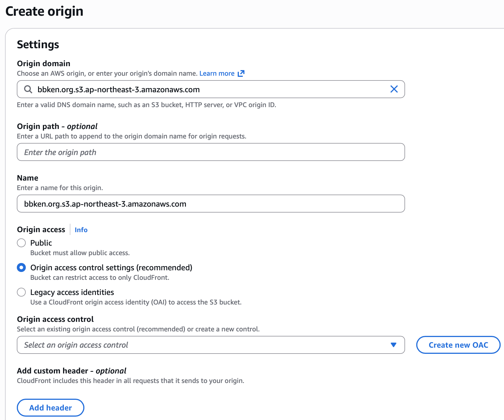
Task: Focus the Enter the origin path field
Action: 211,152
